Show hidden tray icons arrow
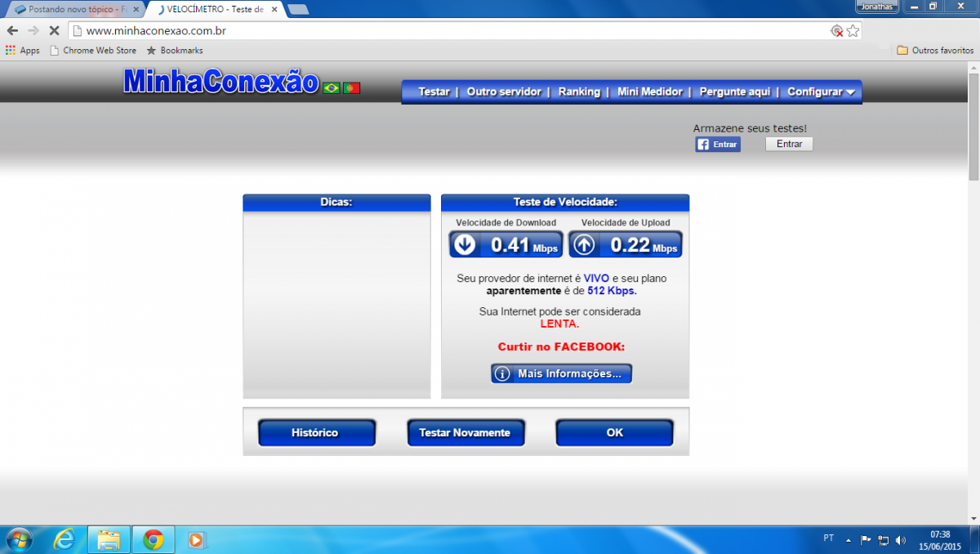This screenshot has height=554, width=980. click(x=849, y=540)
